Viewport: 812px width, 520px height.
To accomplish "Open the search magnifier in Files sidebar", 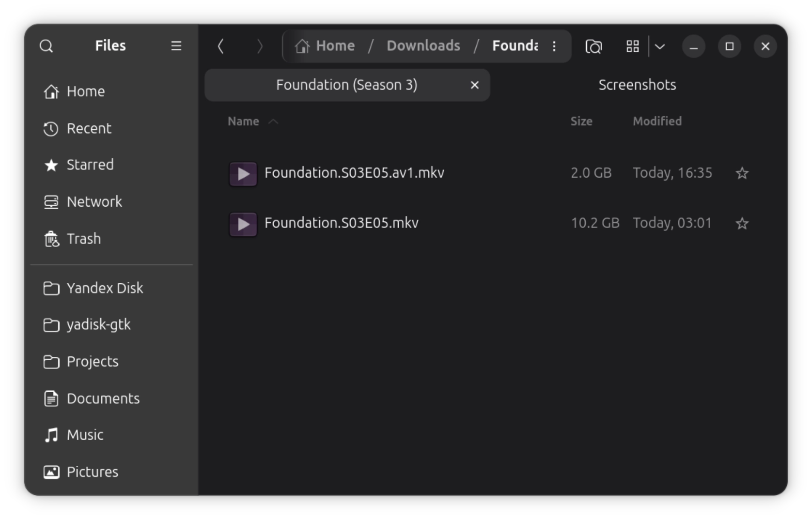I will [46, 46].
